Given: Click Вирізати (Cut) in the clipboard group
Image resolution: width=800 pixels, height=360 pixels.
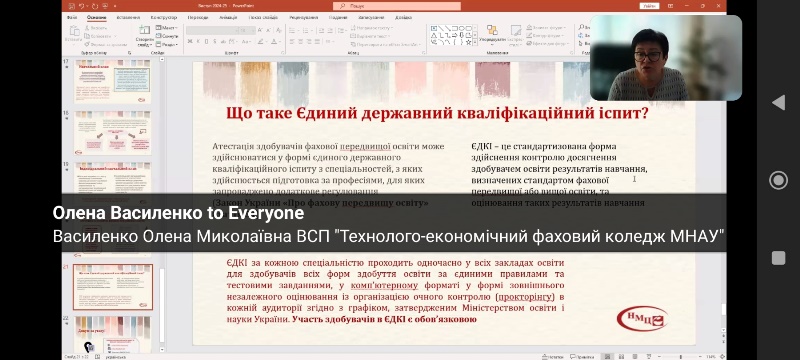Looking at the screenshot, I should click(96, 28).
